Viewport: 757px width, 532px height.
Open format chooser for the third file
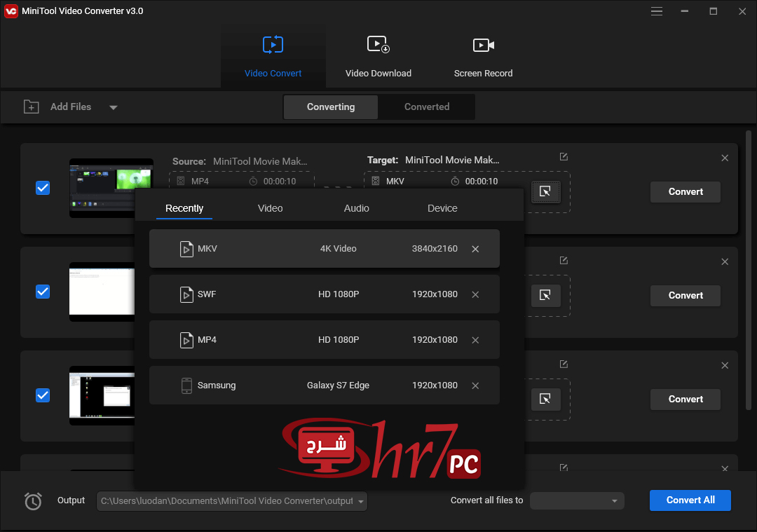click(x=545, y=400)
